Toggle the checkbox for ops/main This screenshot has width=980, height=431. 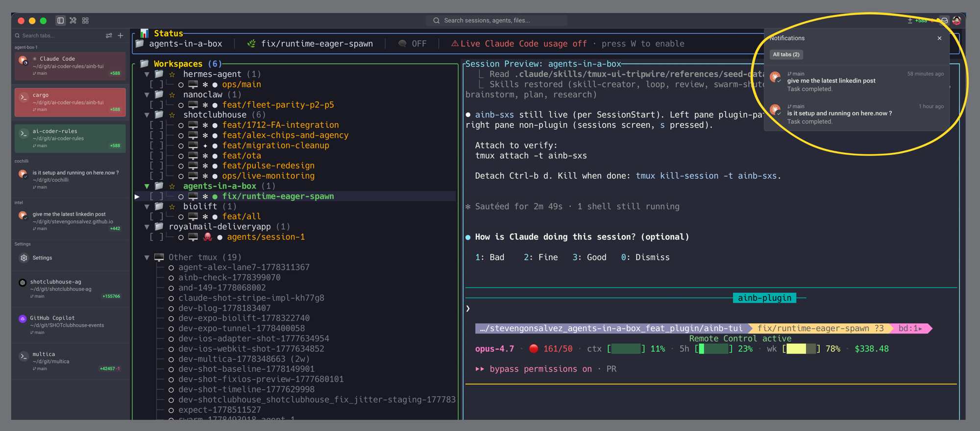tap(156, 85)
